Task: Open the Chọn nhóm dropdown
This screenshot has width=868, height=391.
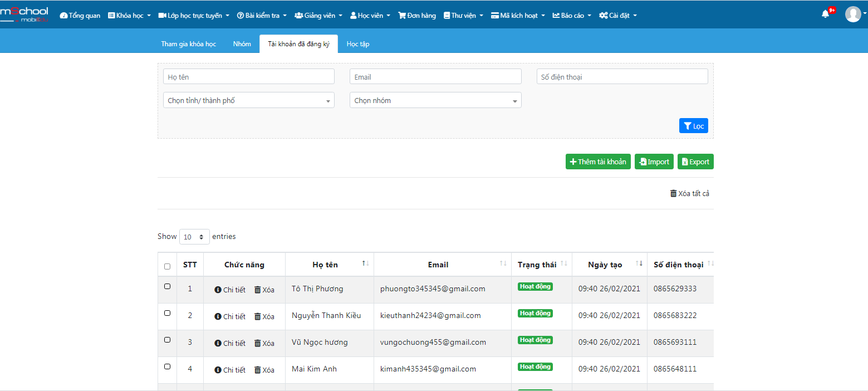Action: [x=435, y=100]
